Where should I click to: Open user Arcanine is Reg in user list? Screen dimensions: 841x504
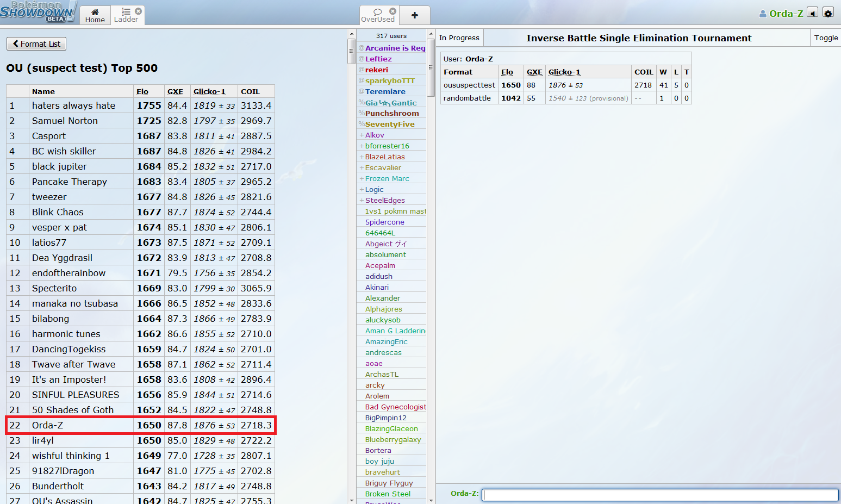[x=395, y=48]
